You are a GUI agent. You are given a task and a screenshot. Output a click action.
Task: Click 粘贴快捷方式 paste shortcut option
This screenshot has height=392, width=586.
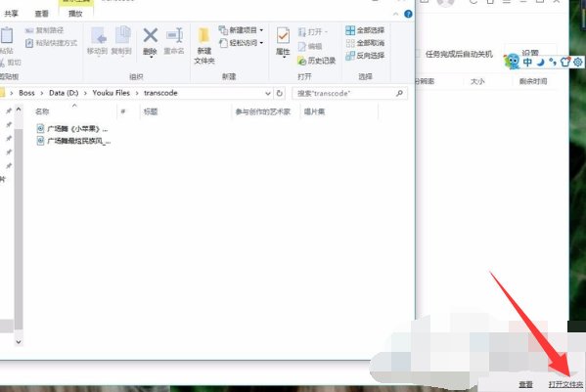click(x=51, y=43)
